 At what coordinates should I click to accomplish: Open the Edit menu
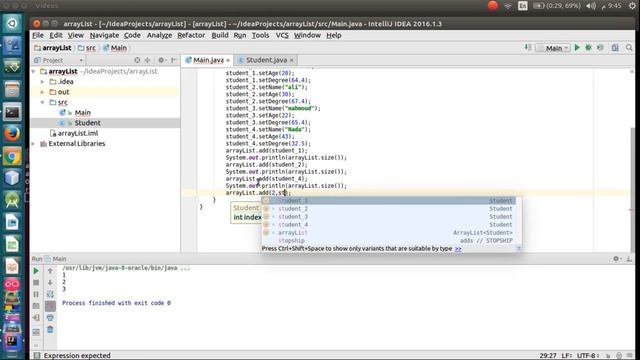click(56, 36)
